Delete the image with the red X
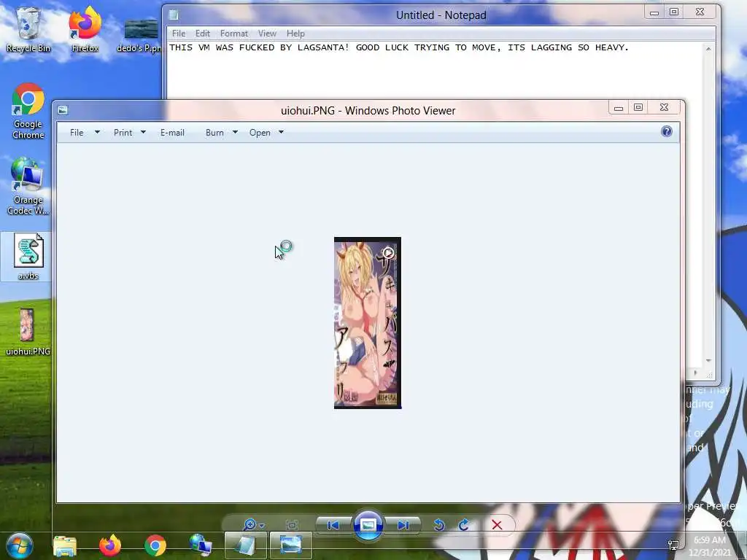This screenshot has height=560, width=747. tap(497, 525)
